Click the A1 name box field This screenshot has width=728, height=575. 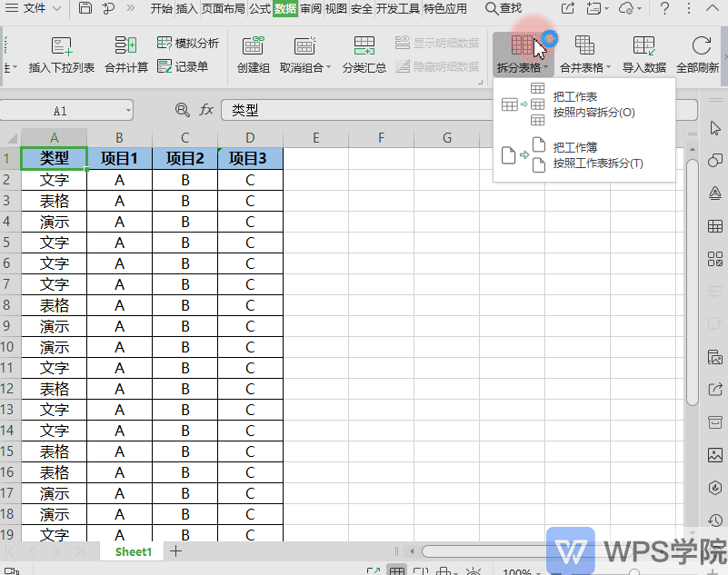coord(60,111)
